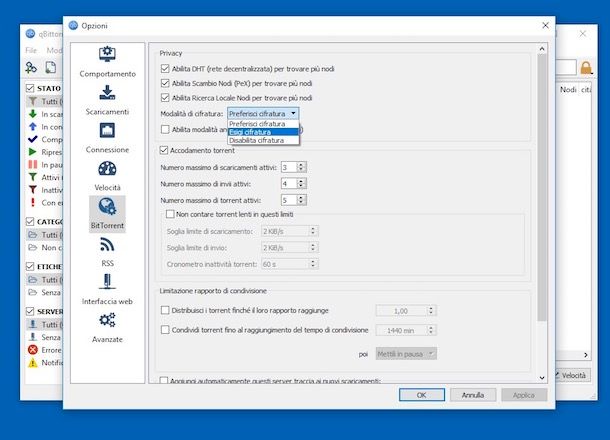Click the pause bars In pausa filter icon
The height and width of the screenshot is (440, 610).
(33, 165)
